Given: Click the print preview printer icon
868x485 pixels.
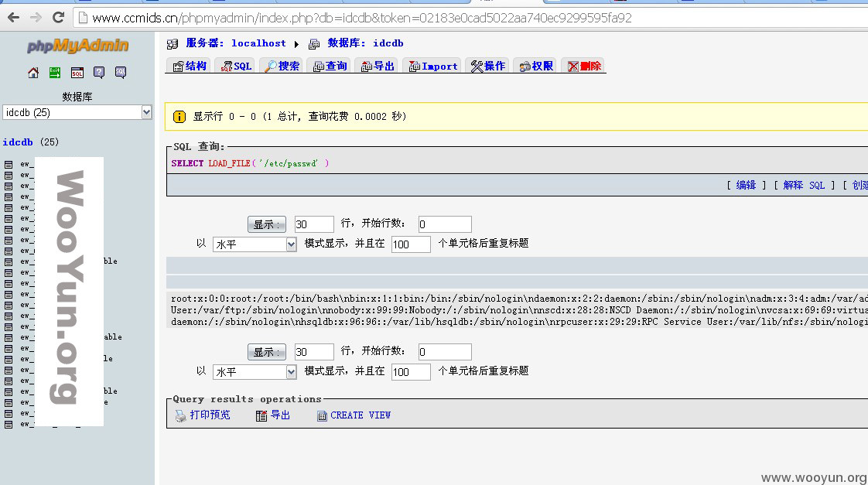Looking at the screenshot, I should coord(180,416).
